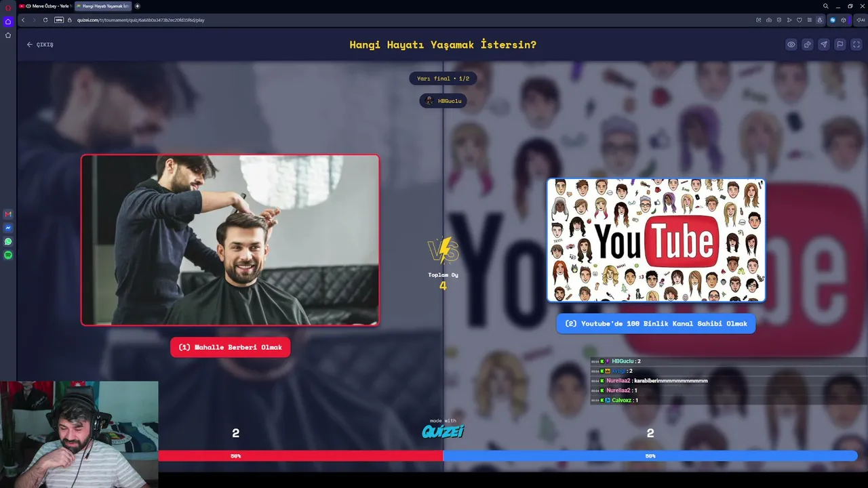Report the quiz with the flag icon
The width and height of the screenshot is (868, 488).
[x=840, y=45]
